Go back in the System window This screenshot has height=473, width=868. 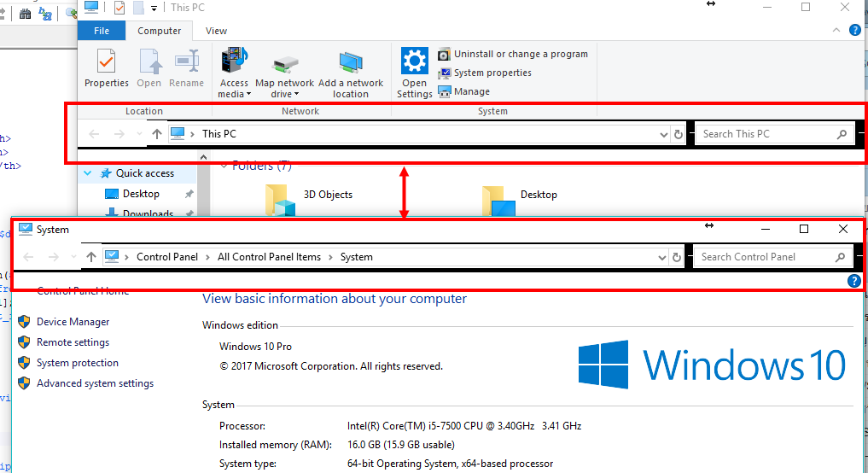[x=28, y=257]
